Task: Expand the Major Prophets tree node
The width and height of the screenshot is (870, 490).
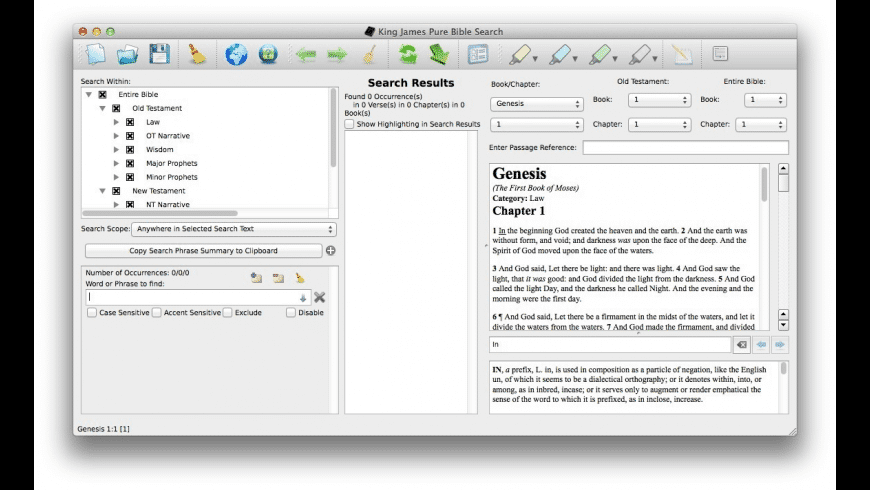Action: 116,164
